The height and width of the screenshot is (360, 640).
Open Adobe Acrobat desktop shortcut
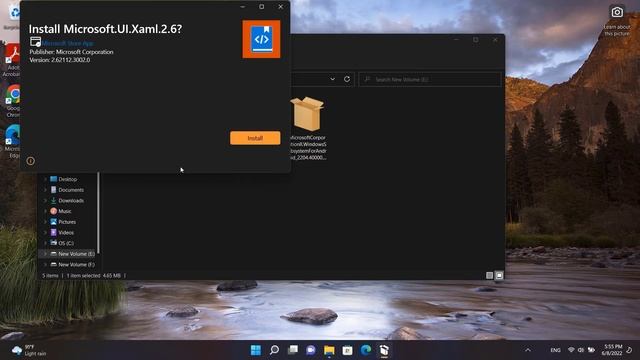click(11, 60)
